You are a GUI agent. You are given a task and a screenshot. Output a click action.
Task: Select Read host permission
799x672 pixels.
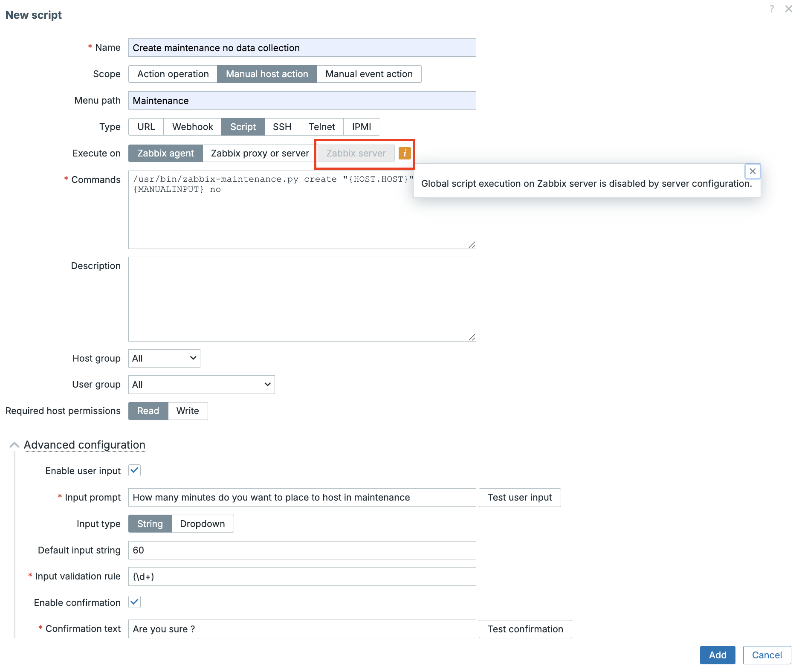[148, 411]
